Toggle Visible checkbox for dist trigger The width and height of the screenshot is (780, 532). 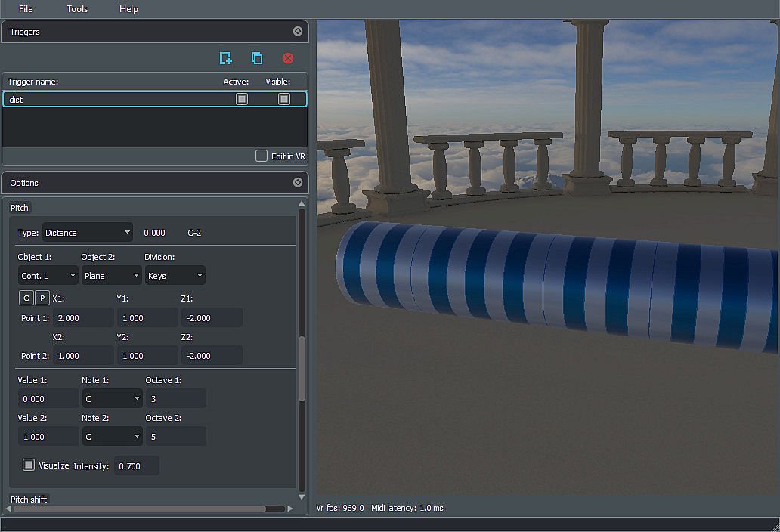click(284, 99)
